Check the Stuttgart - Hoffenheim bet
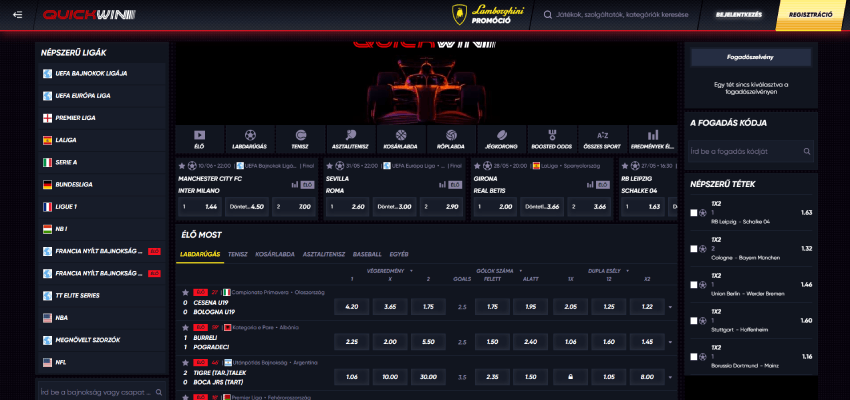Viewport: 850px width, 400px height. point(694,321)
